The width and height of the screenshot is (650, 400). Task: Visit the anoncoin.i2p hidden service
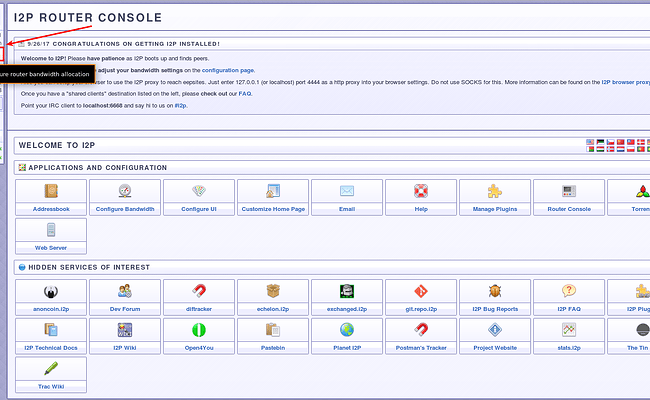tap(51, 297)
